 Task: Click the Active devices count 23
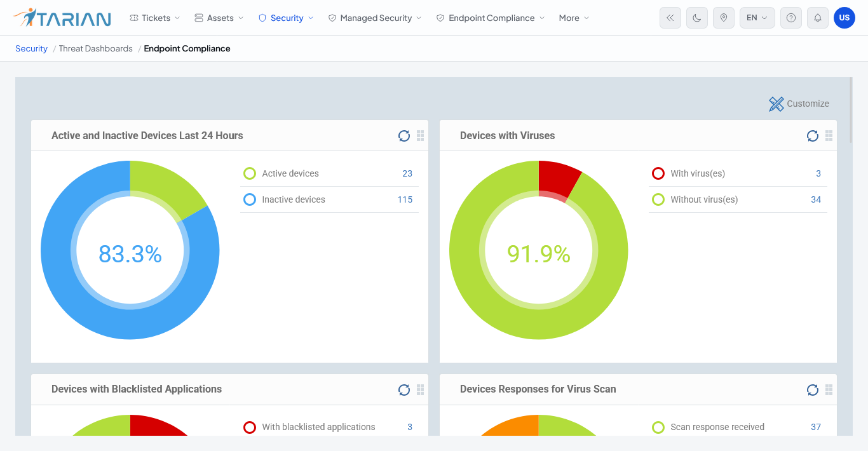tap(407, 173)
